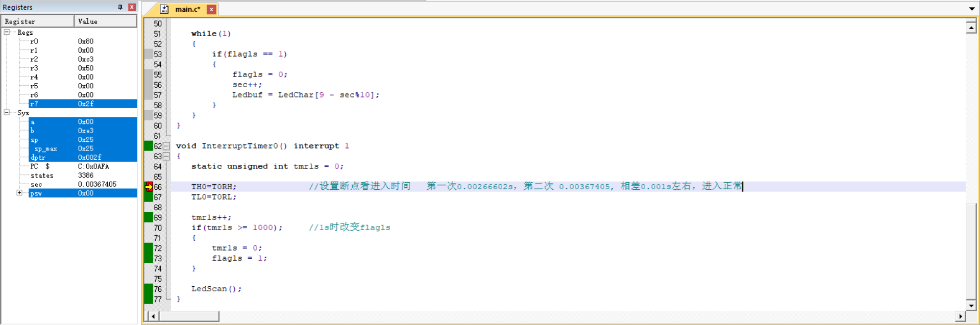Select the r6 register row
Screen dimensions: 980x325
click(83, 95)
